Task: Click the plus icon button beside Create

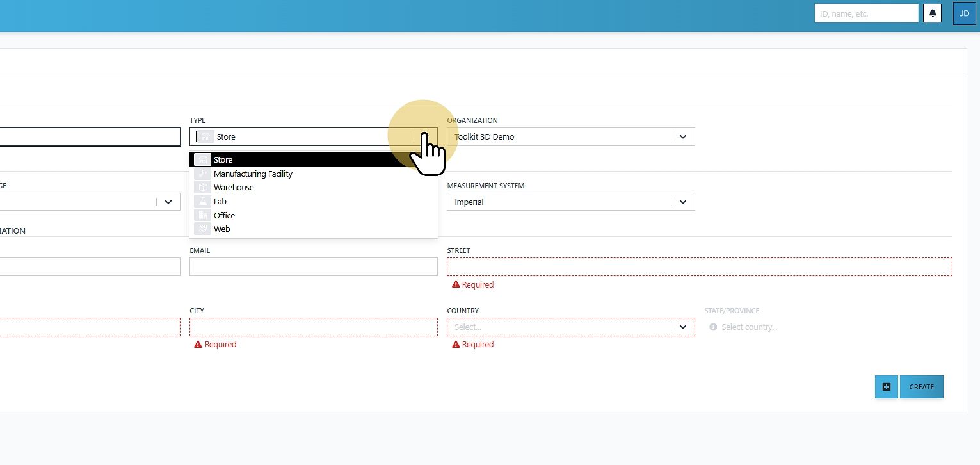Action: coord(887,387)
